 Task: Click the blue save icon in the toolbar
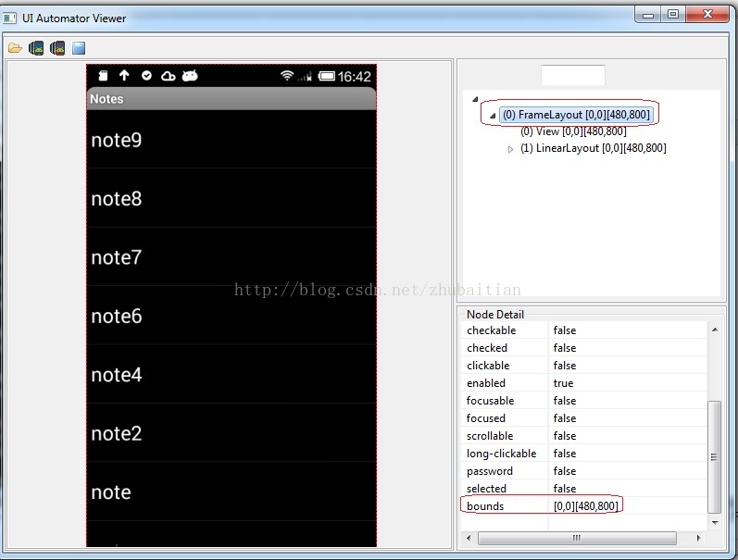(79, 48)
